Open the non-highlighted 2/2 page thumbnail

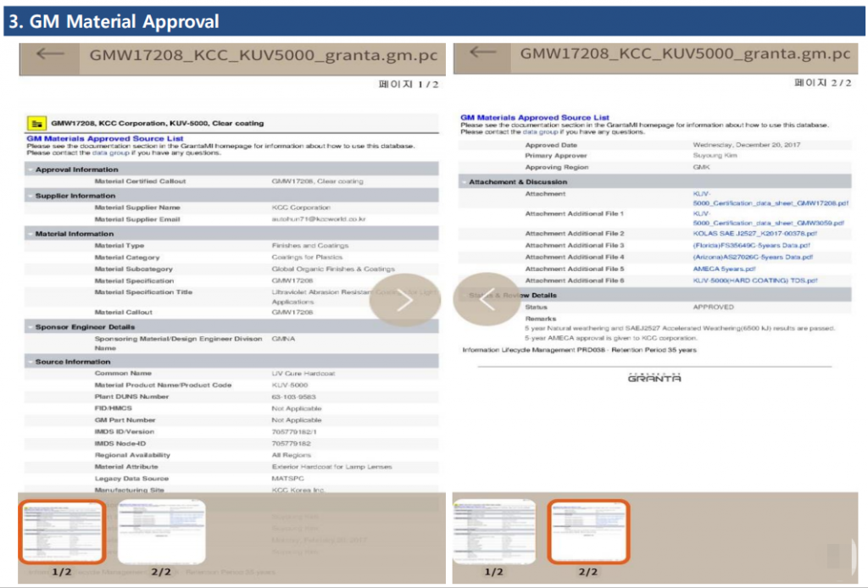tap(162, 531)
